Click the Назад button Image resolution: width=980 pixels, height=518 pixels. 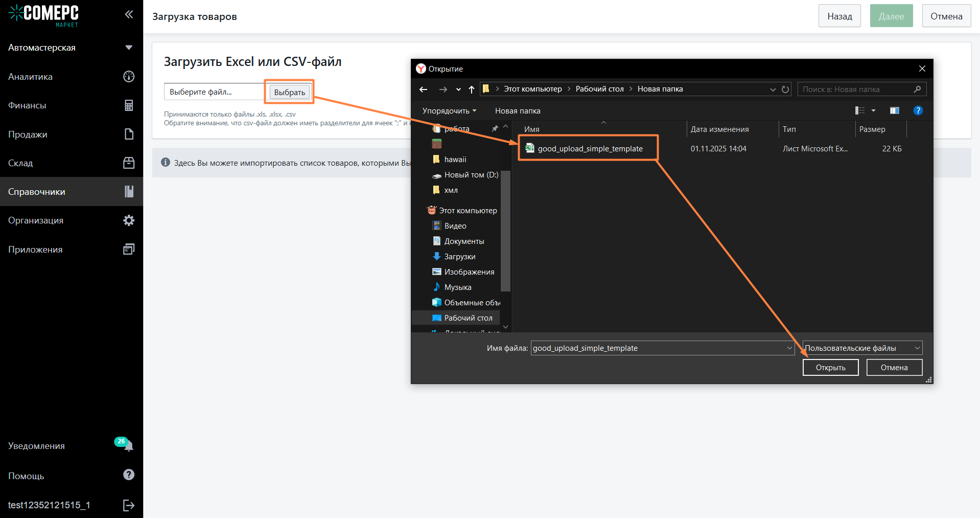pyautogui.click(x=839, y=16)
